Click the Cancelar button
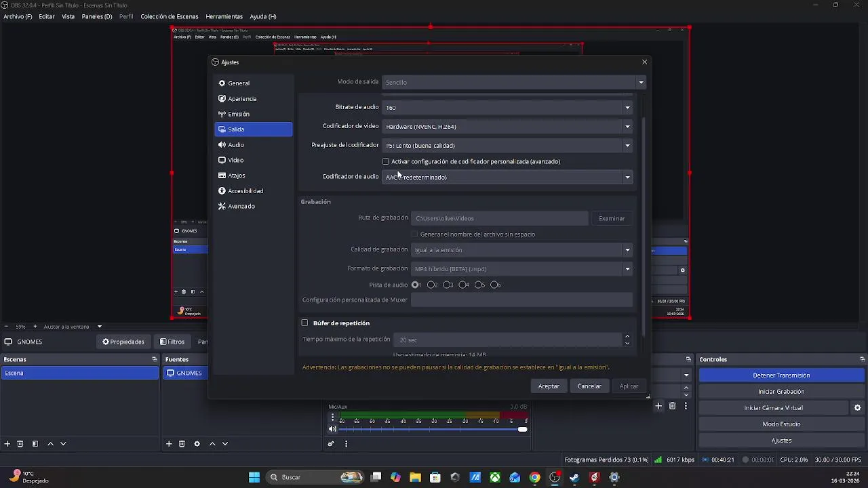 tap(589, 386)
